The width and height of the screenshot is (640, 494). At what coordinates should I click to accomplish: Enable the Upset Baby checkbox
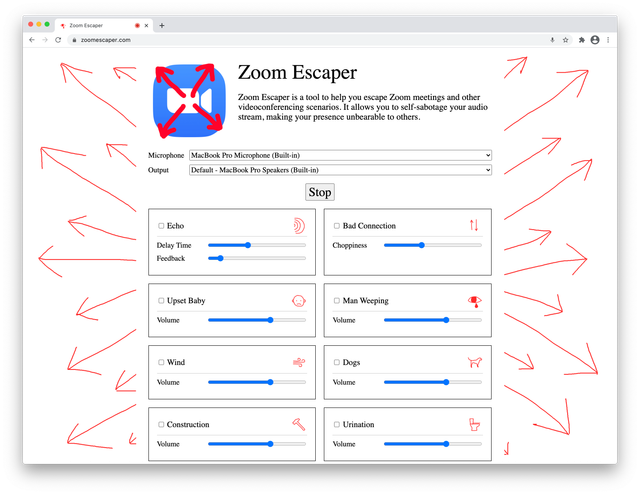161,300
